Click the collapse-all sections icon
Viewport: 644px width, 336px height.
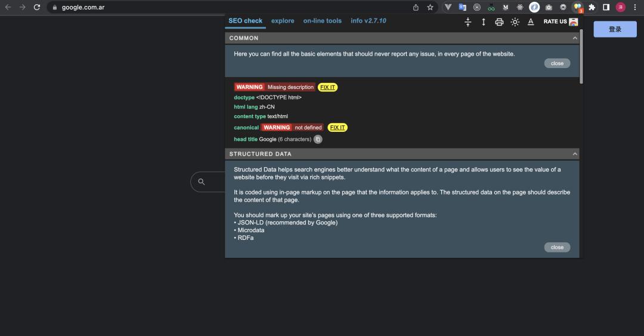(x=467, y=22)
